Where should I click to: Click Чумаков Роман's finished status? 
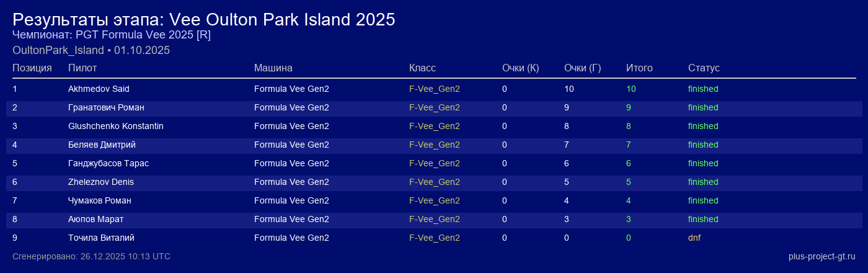(703, 200)
